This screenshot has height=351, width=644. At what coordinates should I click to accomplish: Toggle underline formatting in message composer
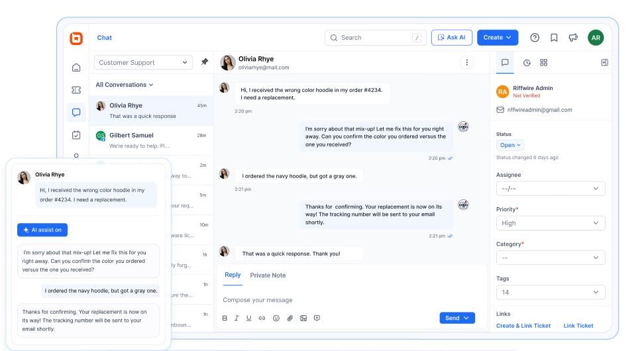tap(249, 318)
